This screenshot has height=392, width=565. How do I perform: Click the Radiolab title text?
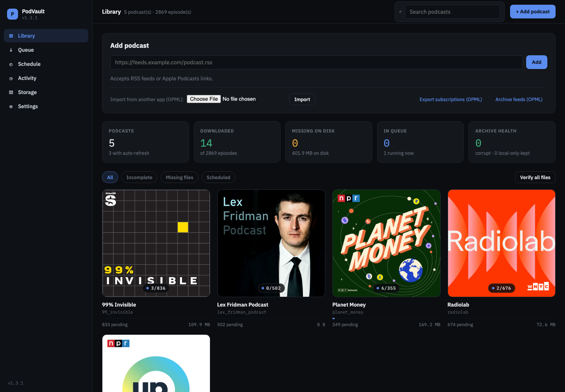(458, 305)
